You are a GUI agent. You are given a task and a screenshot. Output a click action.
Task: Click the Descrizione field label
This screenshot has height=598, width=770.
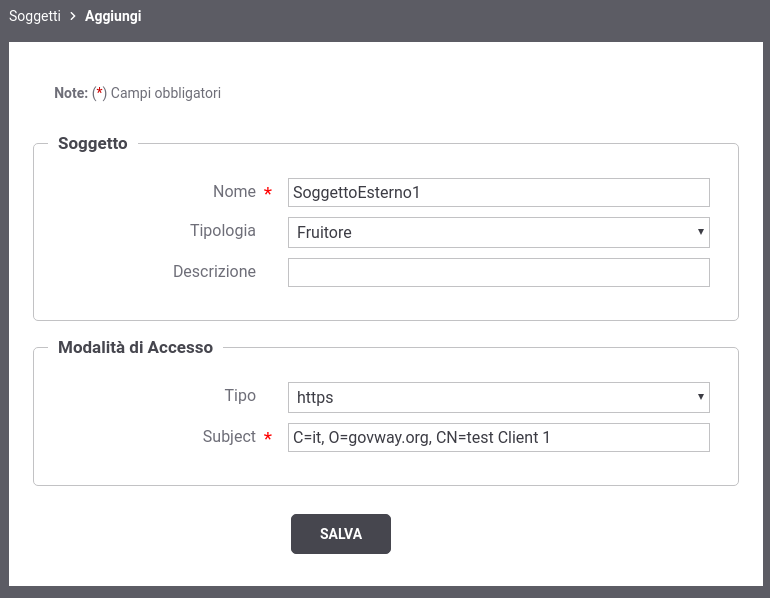click(x=215, y=272)
